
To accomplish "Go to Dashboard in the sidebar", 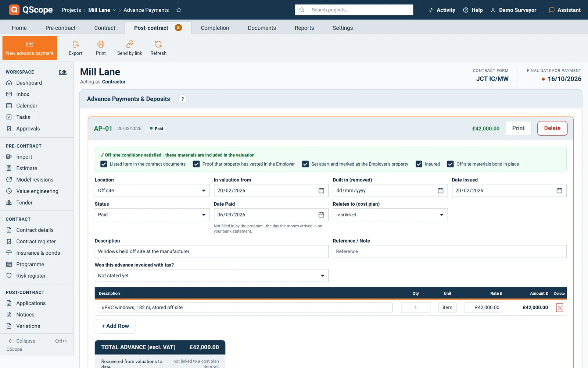I will [x=29, y=83].
